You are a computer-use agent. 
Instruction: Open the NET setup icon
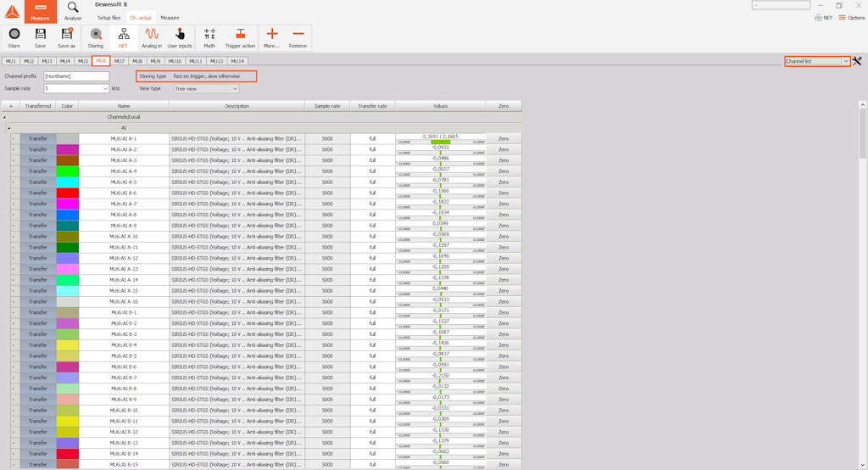(x=124, y=38)
